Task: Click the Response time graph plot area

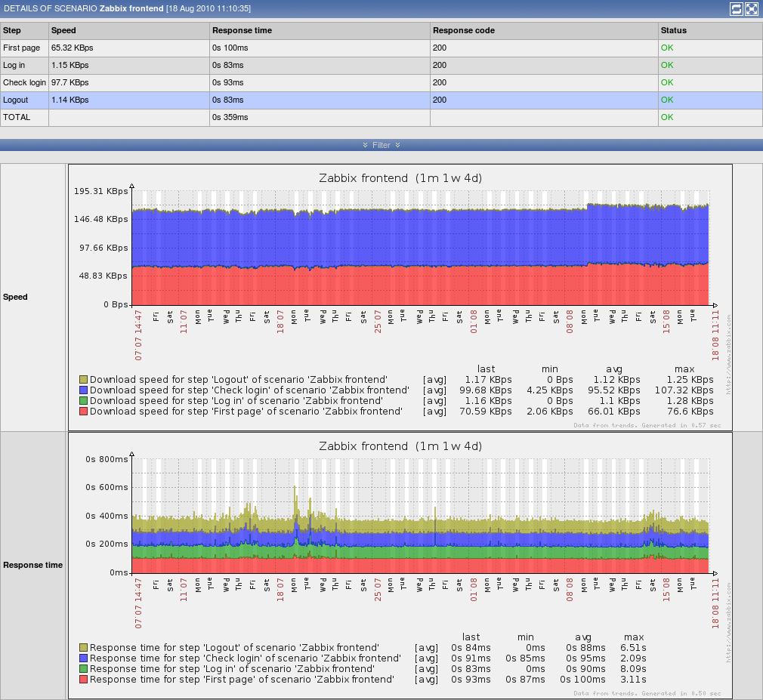Action: [x=421, y=516]
